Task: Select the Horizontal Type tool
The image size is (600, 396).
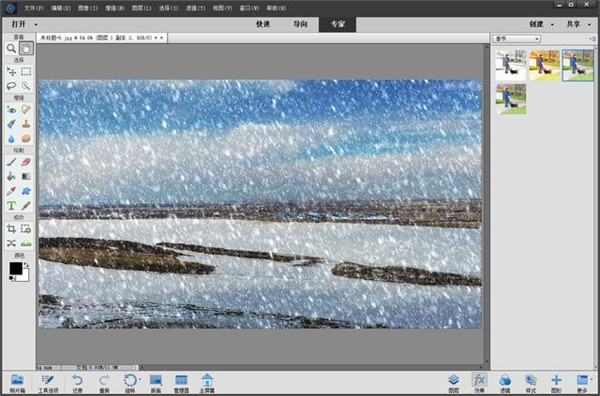Action: tap(11, 206)
